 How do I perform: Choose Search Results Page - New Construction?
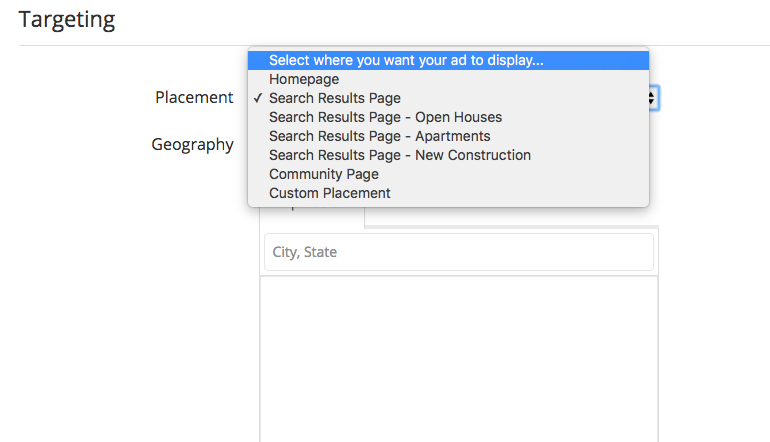pos(448,155)
